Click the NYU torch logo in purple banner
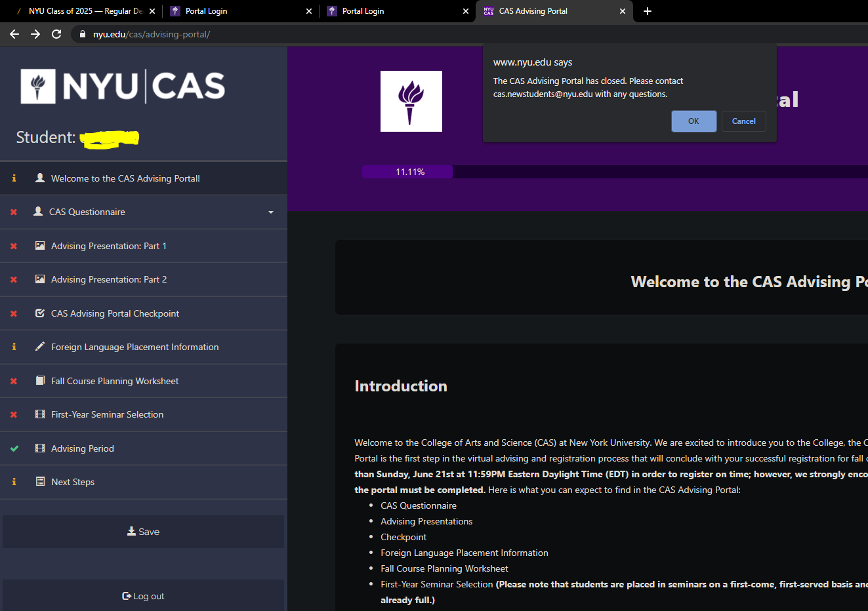Image resolution: width=868 pixels, height=611 pixels. click(411, 102)
